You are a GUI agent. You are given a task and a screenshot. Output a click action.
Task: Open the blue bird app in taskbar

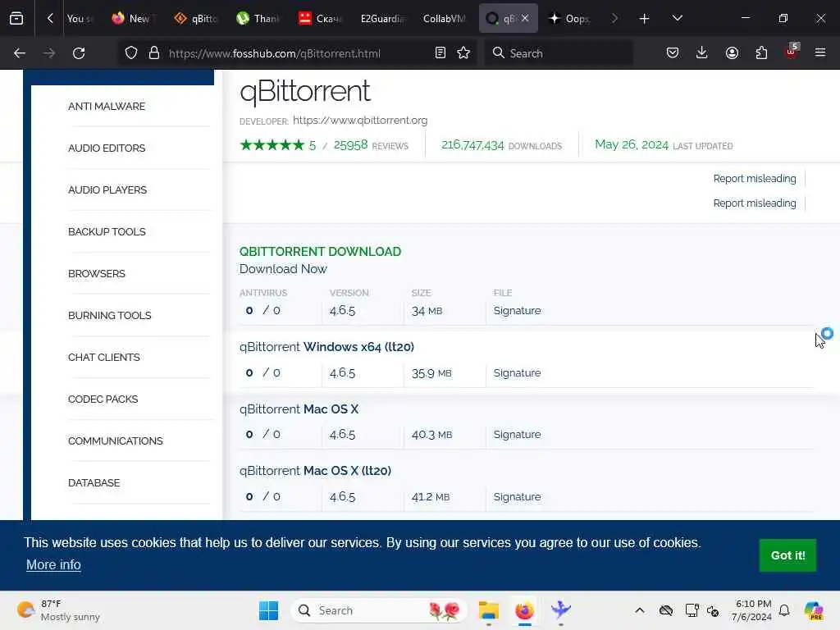(560, 610)
